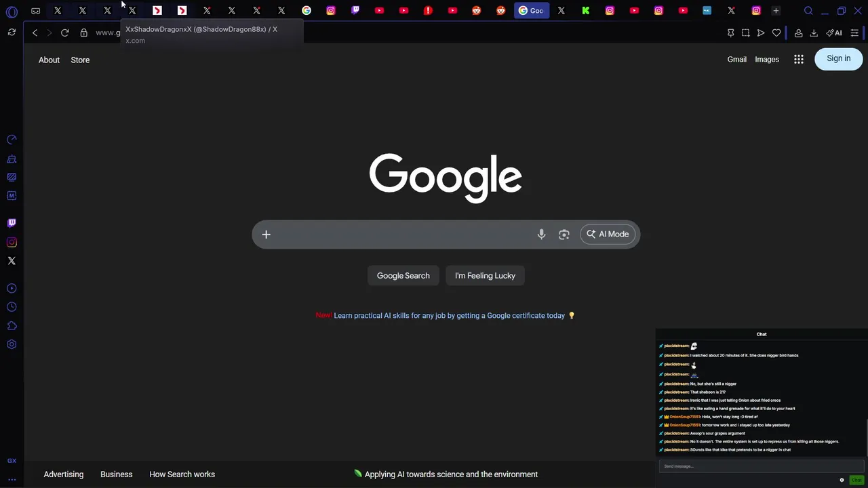Open Easy Setup menu icon
Viewport: 868px width, 488px height.
click(854, 33)
